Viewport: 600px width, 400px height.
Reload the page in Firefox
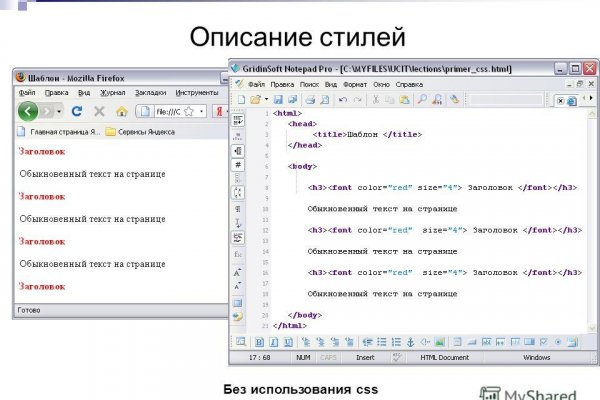[x=76, y=111]
